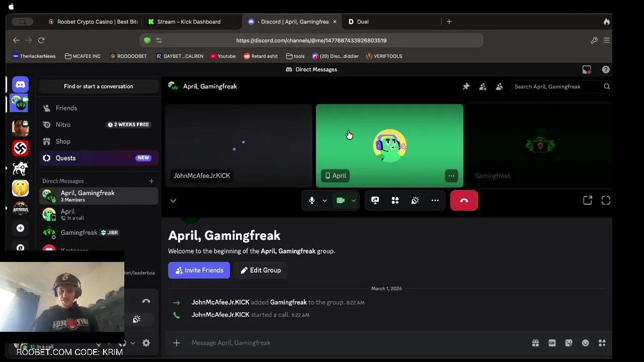Image resolution: width=644 pixels, height=362 pixels.
Task: Open site settings tune icon
Action: point(159,40)
